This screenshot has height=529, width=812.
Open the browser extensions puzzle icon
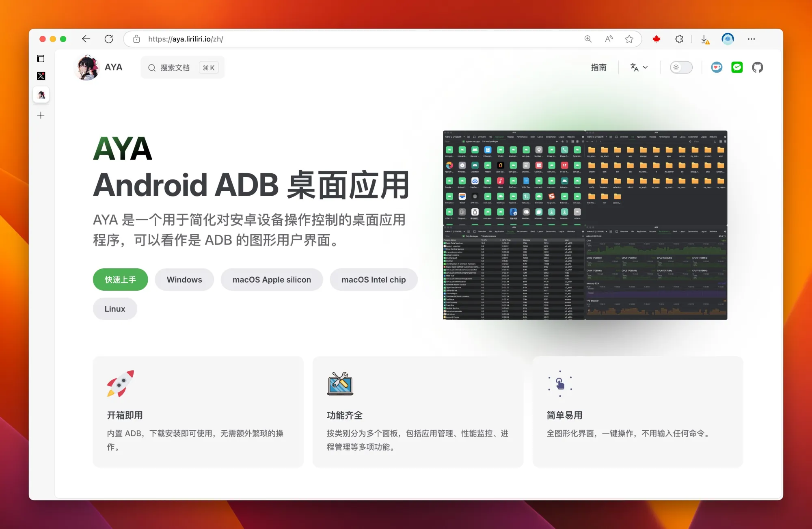679,39
